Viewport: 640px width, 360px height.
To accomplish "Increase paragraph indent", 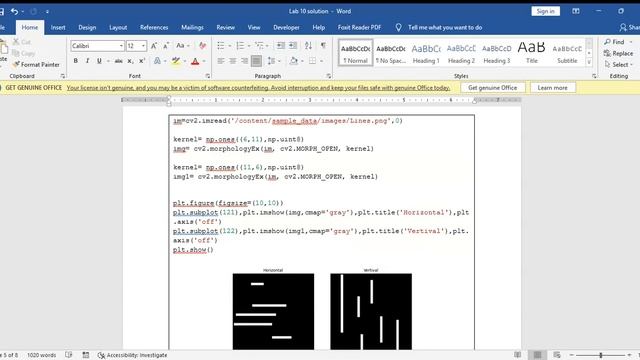I will [x=293, y=46].
